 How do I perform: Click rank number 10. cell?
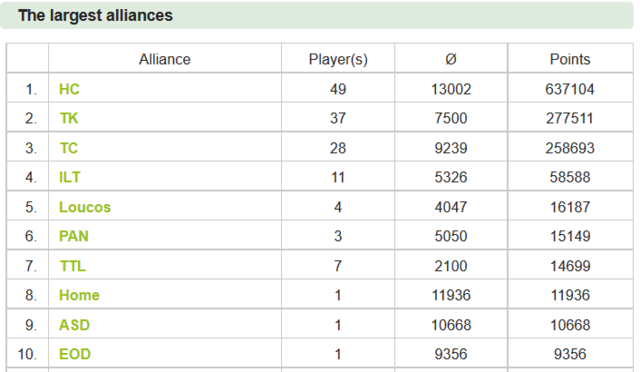27,353
